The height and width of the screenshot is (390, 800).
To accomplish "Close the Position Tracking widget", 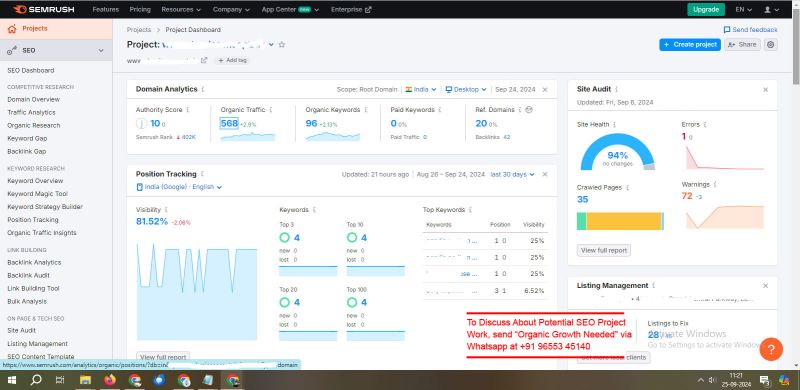I will pos(545,174).
